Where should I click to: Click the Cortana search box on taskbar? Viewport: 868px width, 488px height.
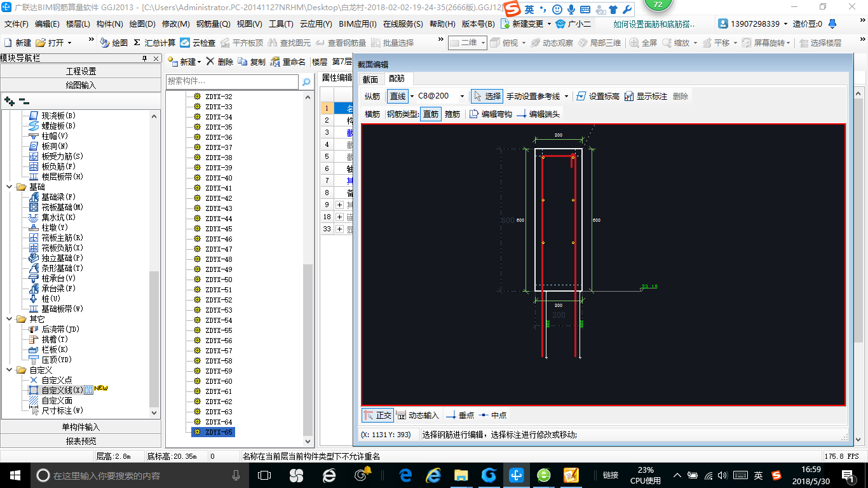click(x=139, y=475)
